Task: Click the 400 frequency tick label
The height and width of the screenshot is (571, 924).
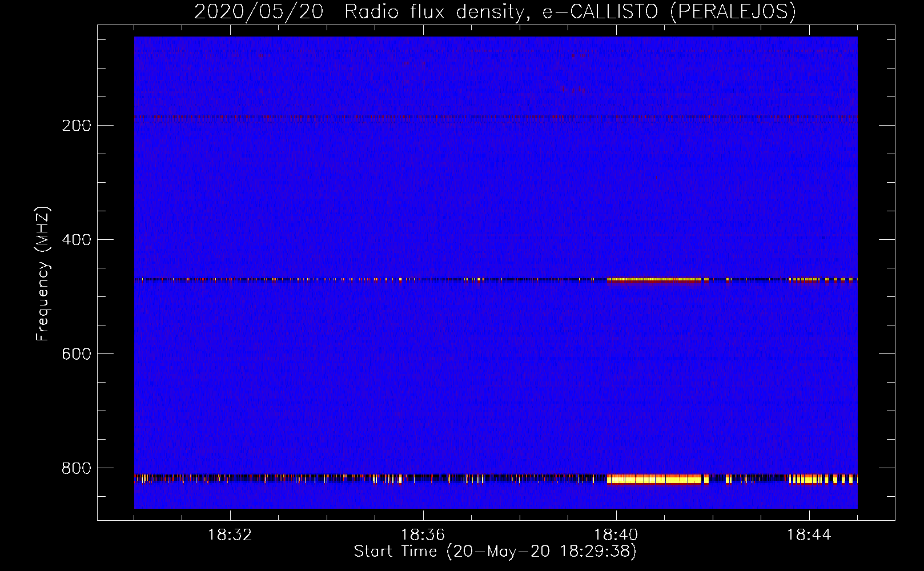Action: tap(77, 240)
